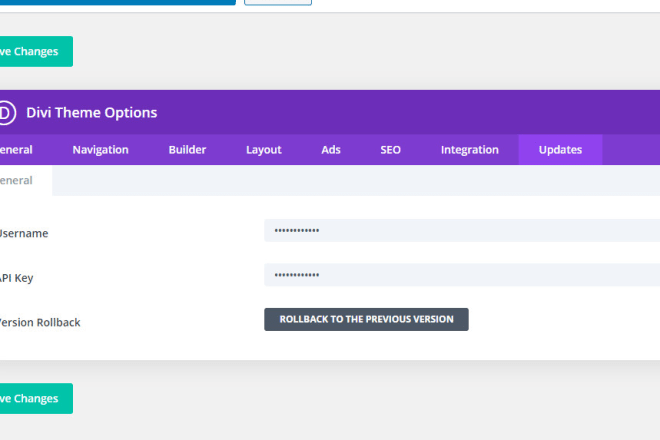The image size is (660, 440).
Task: Click the API Key label text
Action: click(16, 278)
